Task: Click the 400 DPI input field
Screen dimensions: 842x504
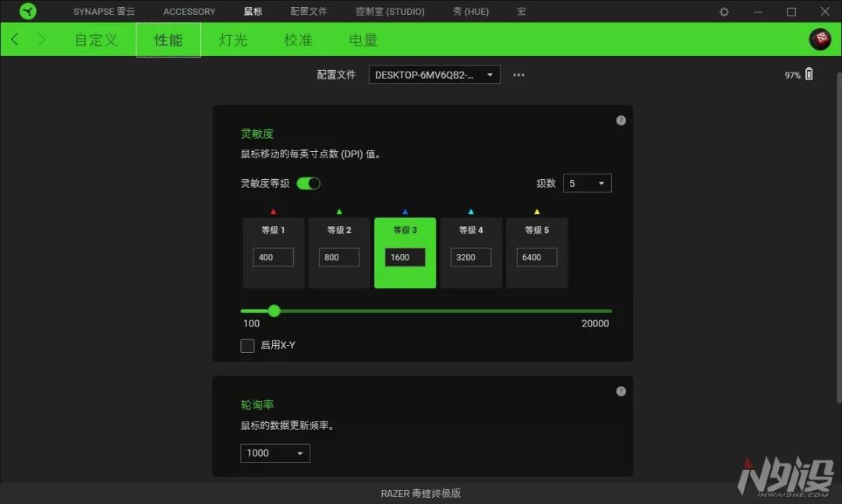Action: tap(274, 257)
